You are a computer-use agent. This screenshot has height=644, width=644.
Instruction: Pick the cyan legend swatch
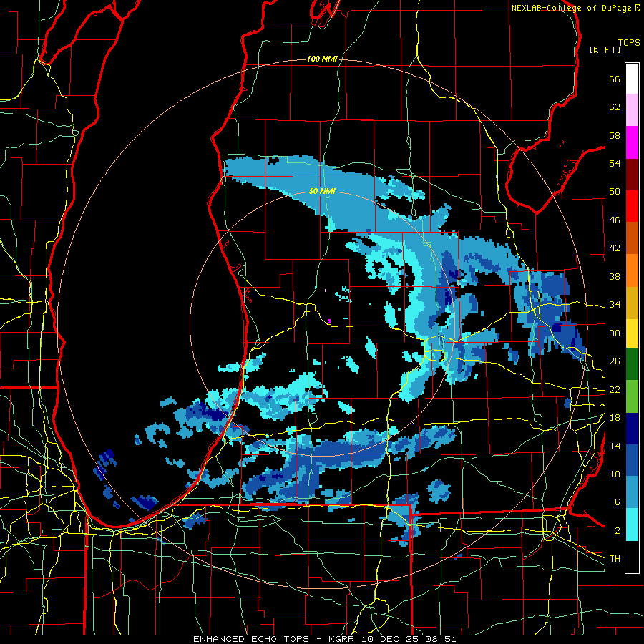pyautogui.click(x=632, y=525)
